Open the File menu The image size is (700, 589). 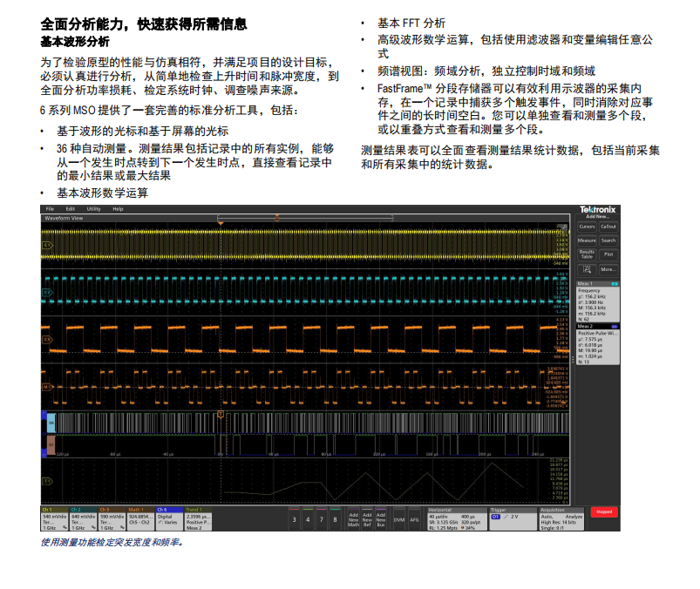coord(50,209)
